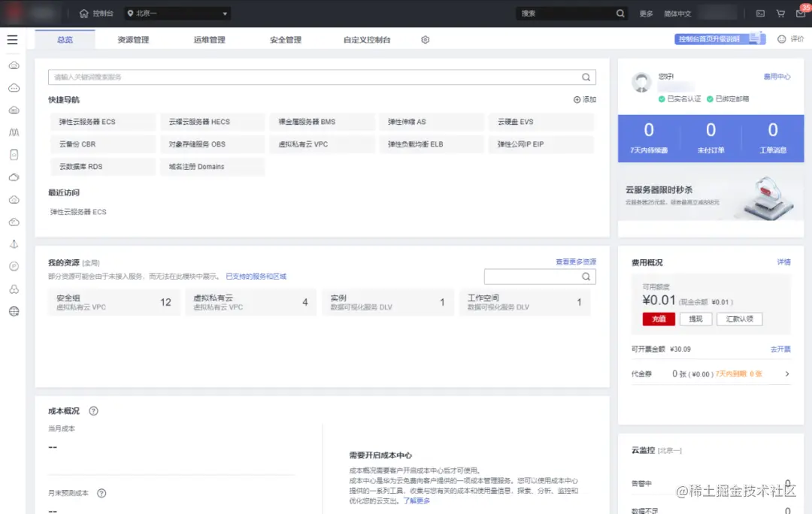The width and height of the screenshot is (812, 514).
Task: Click the gear icon next to 自定义控制台
Action: [x=425, y=40]
